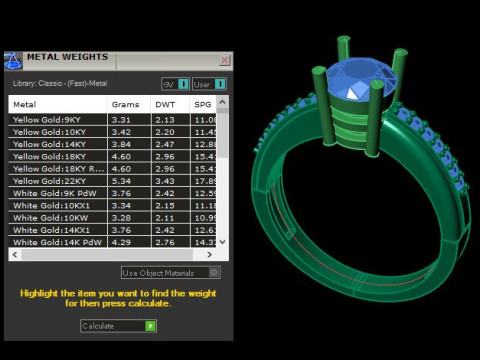Image resolution: width=480 pixels, height=360 pixels.
Task: Close the Metal Weights panel
Action: click(x=225, y=60)
